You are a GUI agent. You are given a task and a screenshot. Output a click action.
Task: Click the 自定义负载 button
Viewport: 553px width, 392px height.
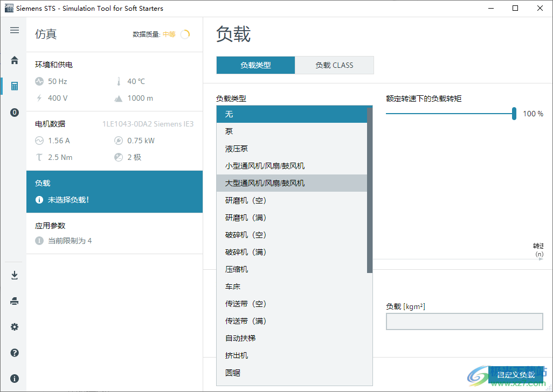click(x=516, y=375)
